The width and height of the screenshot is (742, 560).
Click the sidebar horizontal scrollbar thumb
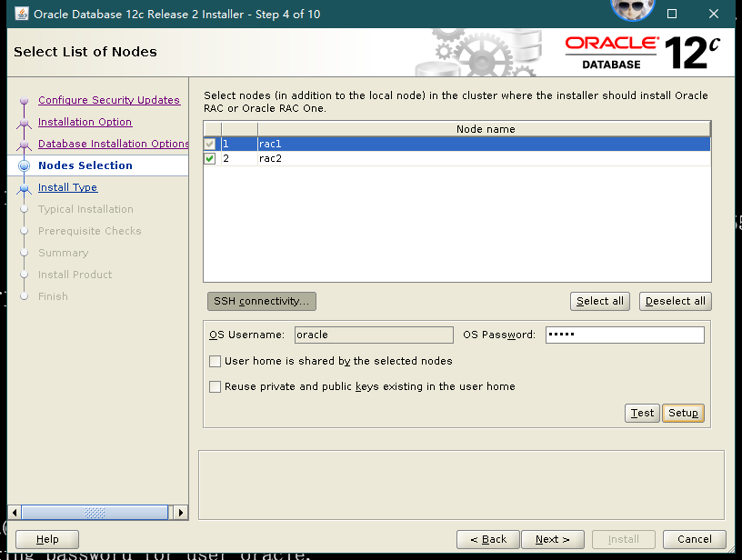95,513
